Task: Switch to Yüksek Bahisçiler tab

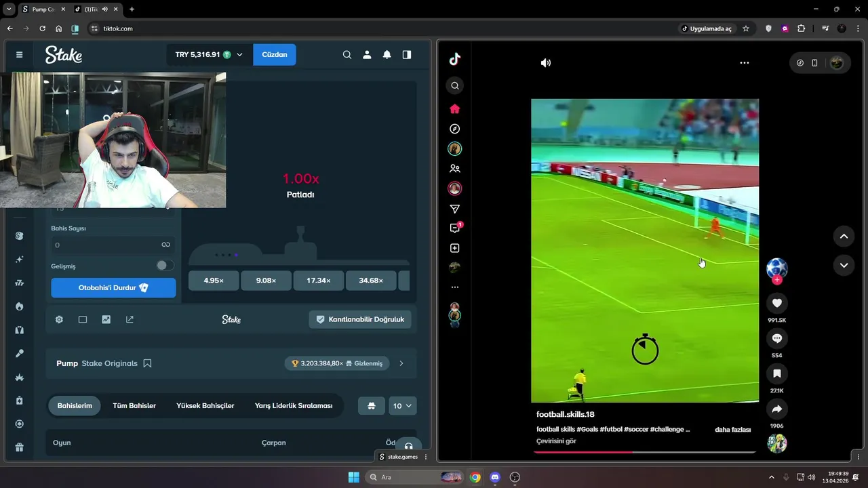Action: 205,406
